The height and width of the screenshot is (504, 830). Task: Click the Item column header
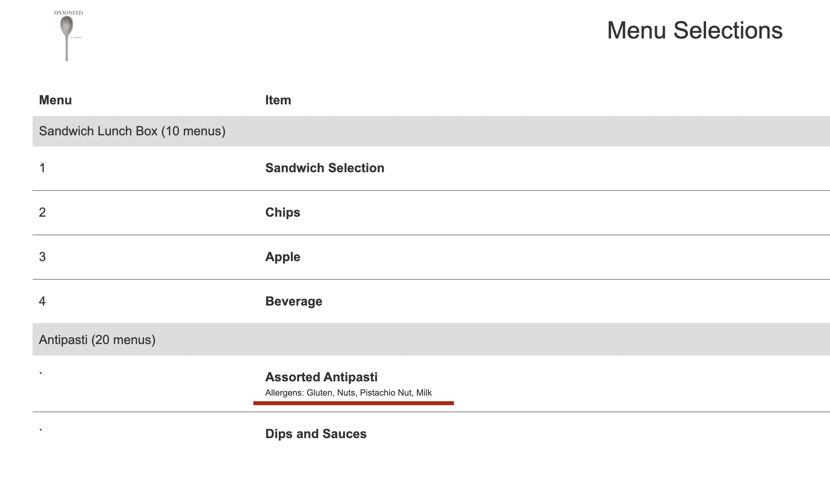[278, 100]
